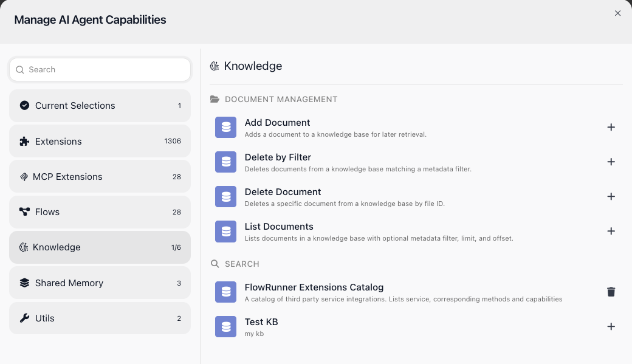Open the MCP Extensions category
Viewport: 632px width, 364px height.
pos(100,177)
